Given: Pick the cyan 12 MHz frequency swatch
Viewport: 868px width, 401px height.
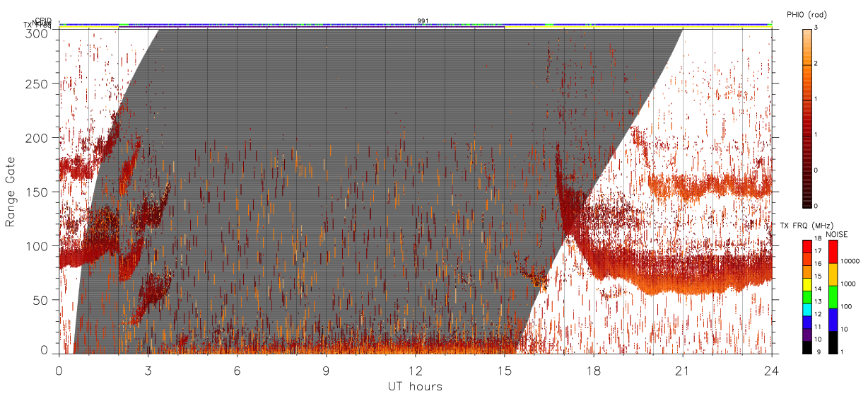Looking at the screenshot, I should [x=807, y=308].
